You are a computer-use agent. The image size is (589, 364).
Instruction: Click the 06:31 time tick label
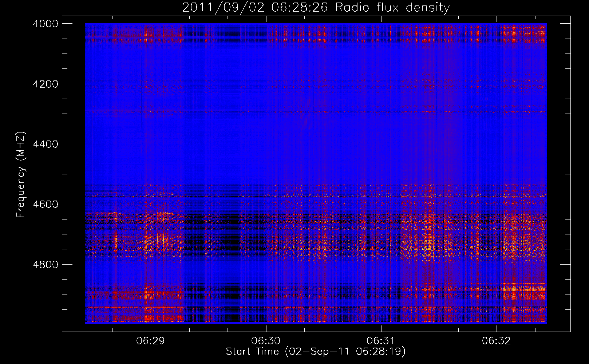click(381, 341)
